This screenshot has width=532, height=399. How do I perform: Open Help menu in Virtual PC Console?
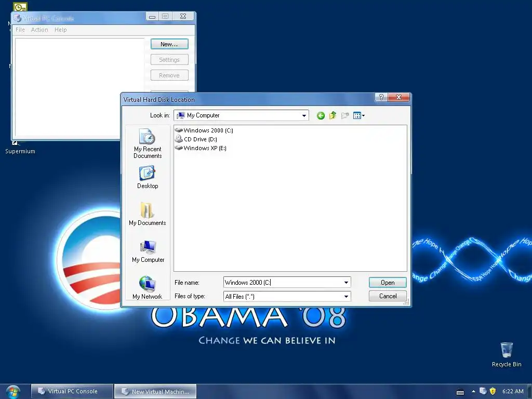point(61,30)
